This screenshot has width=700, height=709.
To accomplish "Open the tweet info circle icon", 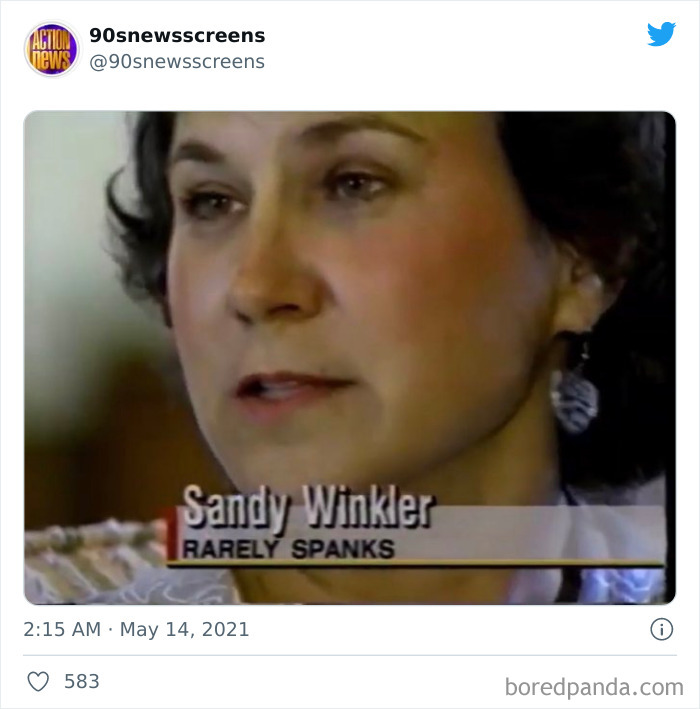I will [x=662, y=629].
